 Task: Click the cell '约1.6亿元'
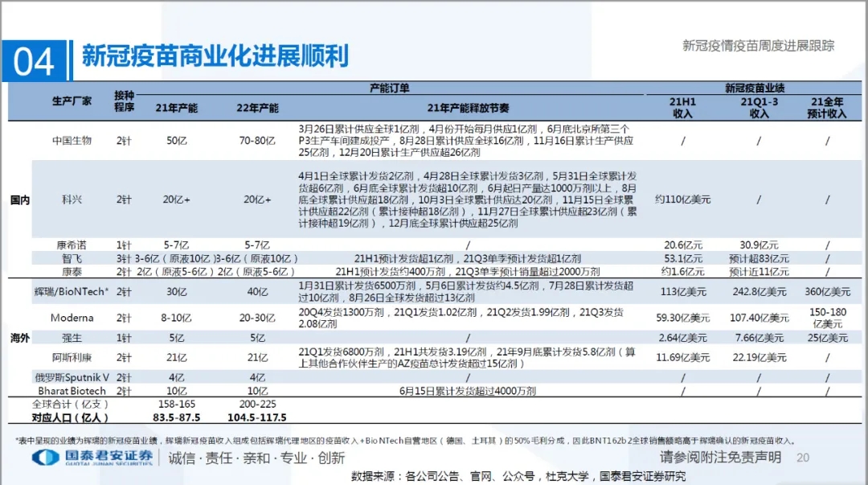point(682,272)
